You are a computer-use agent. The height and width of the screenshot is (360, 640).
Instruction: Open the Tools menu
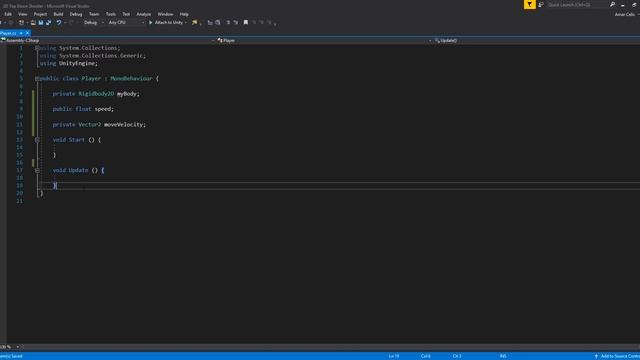click(x=111, y=14)
